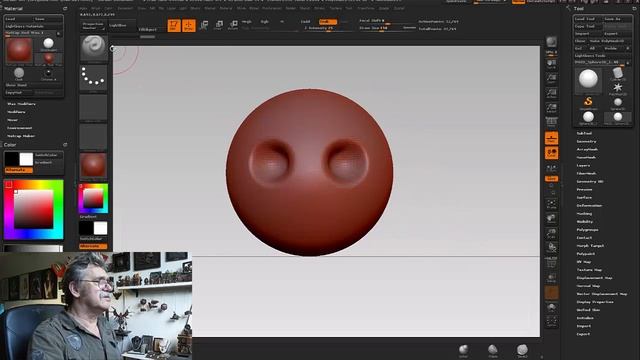This screenshot has height=360, width=640.
Task: Select the black Chrome material sphere
Action: 48,73
